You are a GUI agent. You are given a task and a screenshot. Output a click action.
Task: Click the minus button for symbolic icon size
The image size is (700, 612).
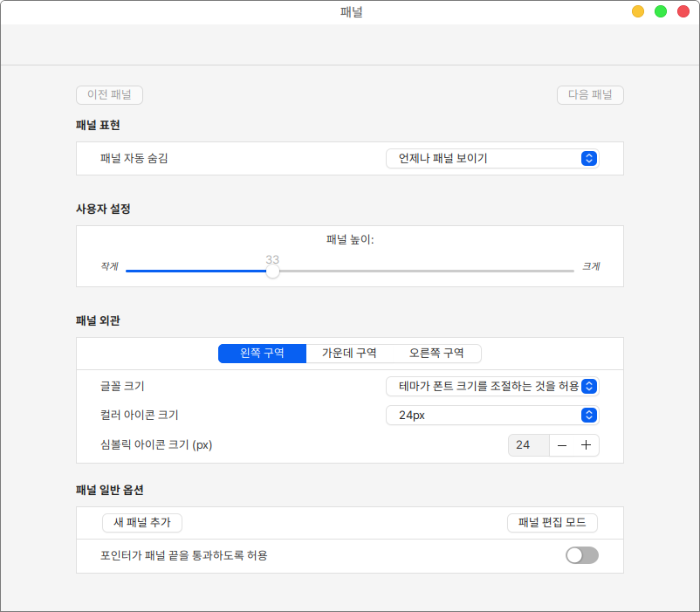[562, 445]
